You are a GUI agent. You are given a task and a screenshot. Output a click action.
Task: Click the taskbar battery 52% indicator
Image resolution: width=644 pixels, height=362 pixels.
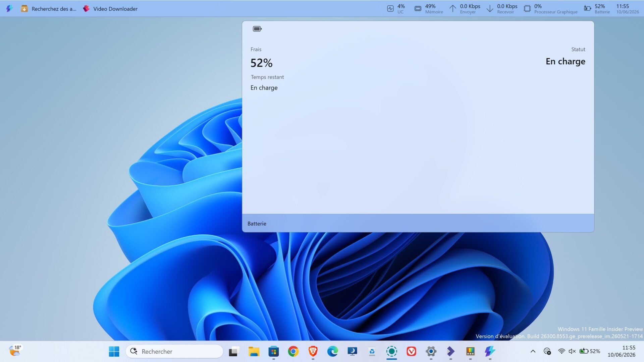pyautogui.click(x=590, y=351)
